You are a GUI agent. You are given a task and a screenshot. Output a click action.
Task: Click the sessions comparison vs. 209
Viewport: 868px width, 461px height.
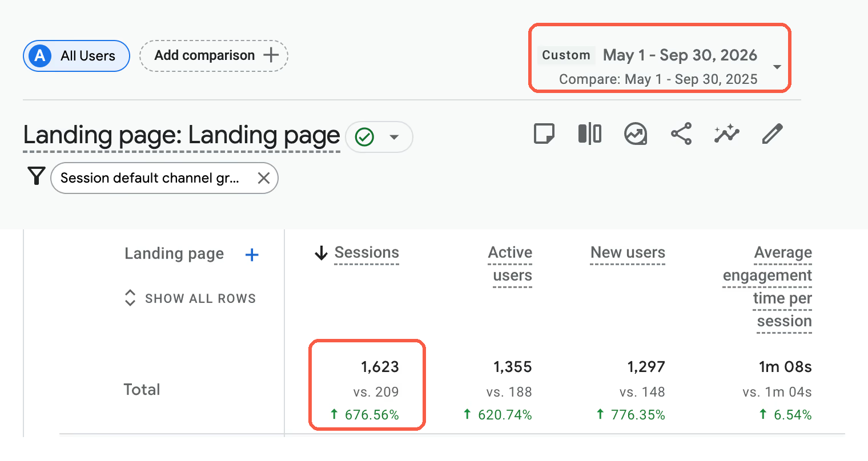[x=376, y=392]
